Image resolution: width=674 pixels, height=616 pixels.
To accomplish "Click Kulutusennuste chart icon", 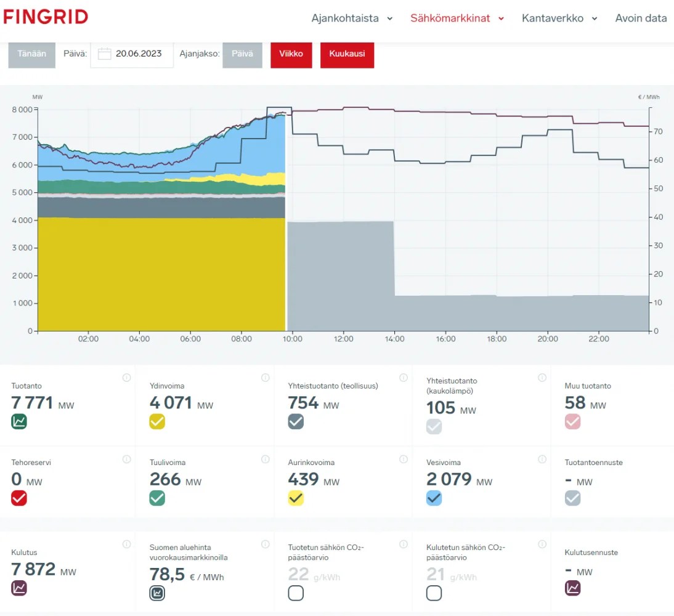I will tap(572, 588).
